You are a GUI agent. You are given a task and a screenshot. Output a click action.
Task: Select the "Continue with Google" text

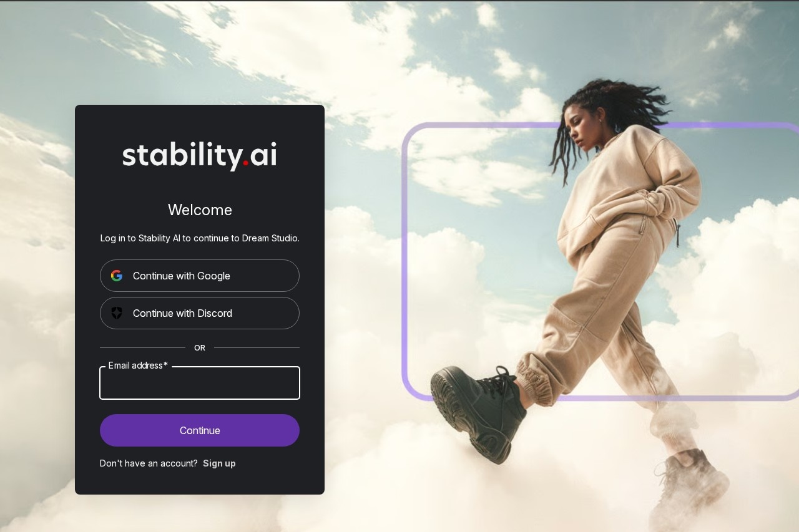tap(182, 276)
